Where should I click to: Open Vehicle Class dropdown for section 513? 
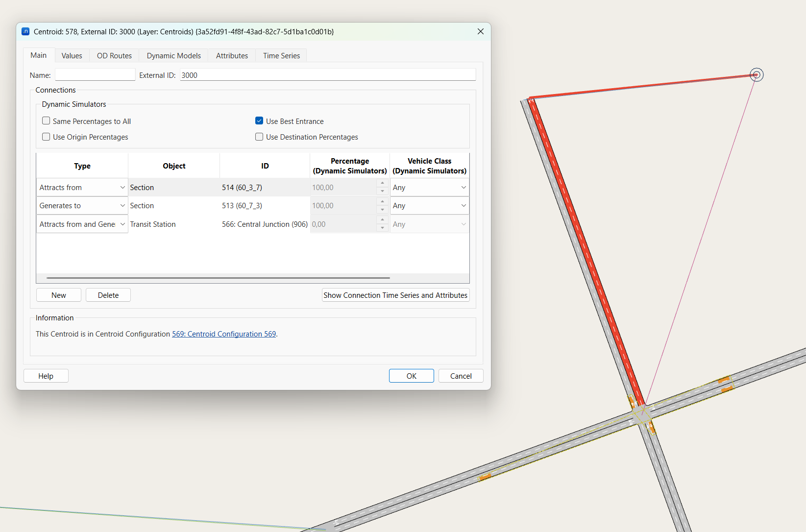[429, 206]
